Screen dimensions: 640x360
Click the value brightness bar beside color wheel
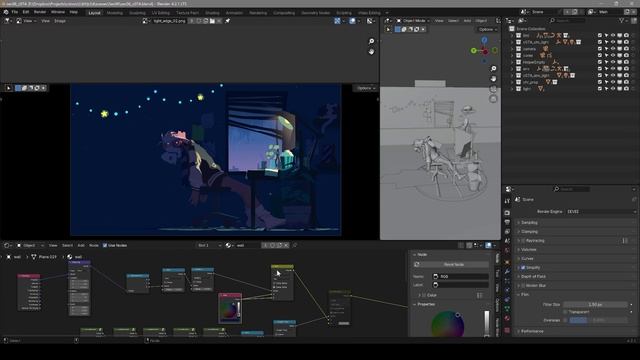(x=487, y=324)
